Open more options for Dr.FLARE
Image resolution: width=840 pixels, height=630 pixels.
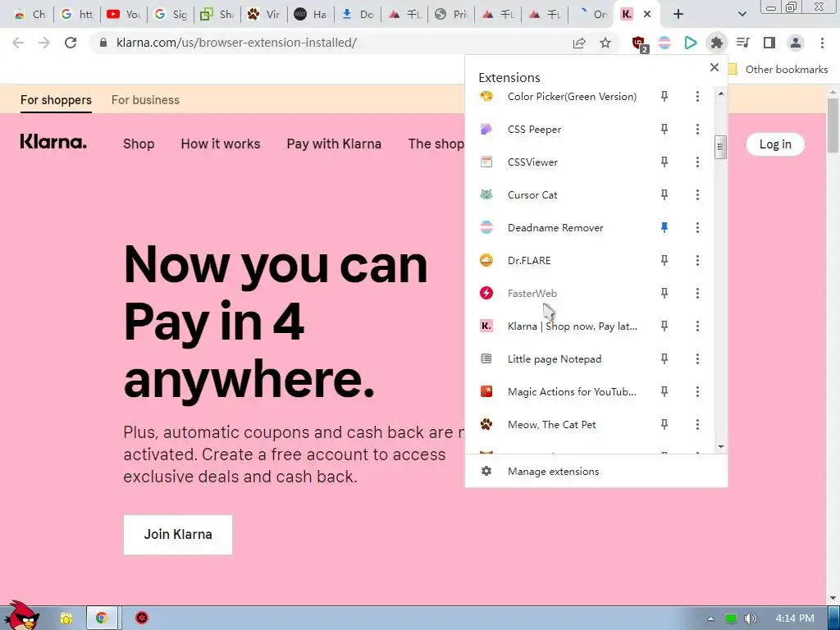(697, 260)
